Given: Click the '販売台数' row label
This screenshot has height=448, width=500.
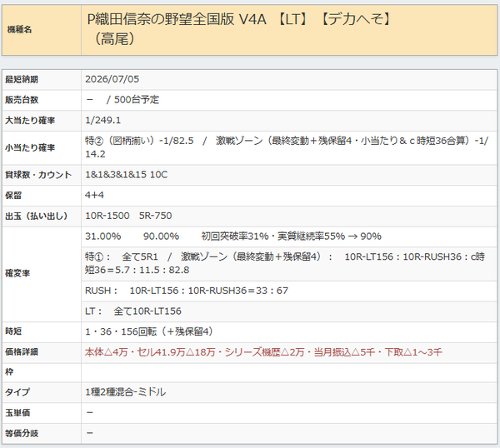Looking at the screenshot, I should point(22,100).
